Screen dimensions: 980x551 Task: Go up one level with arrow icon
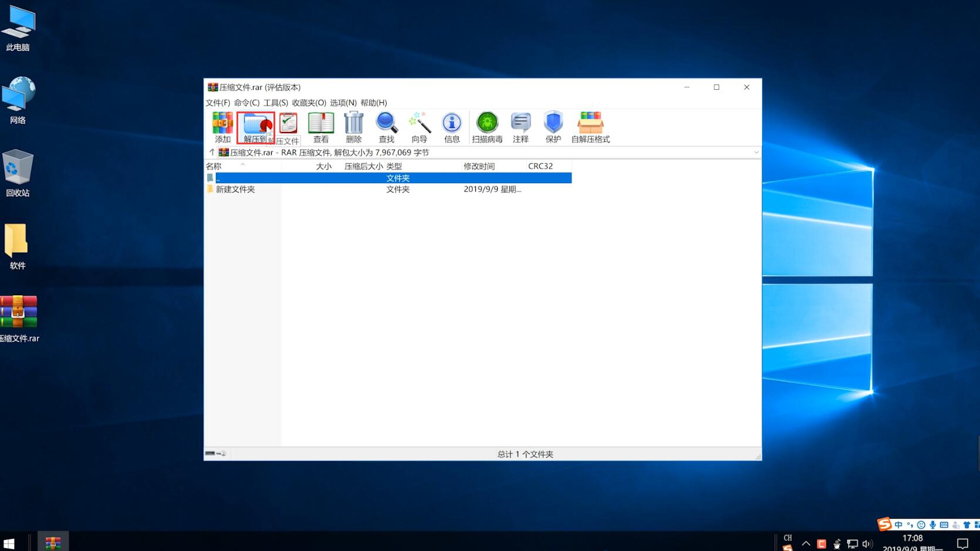point(212,152)
